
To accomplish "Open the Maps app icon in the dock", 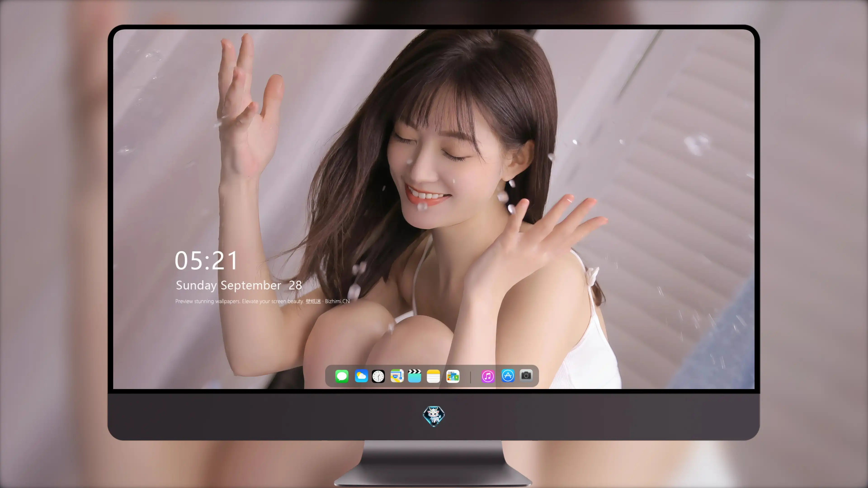I will 397,376.
